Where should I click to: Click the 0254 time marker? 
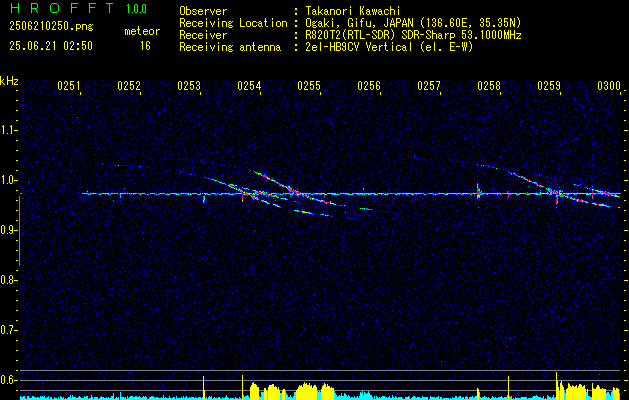(249, 86)
